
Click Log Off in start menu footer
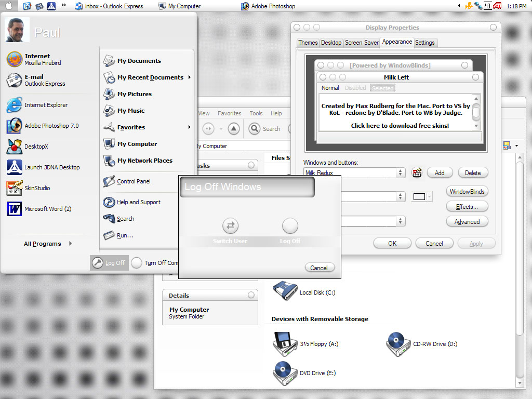click(x=109, y=262)
